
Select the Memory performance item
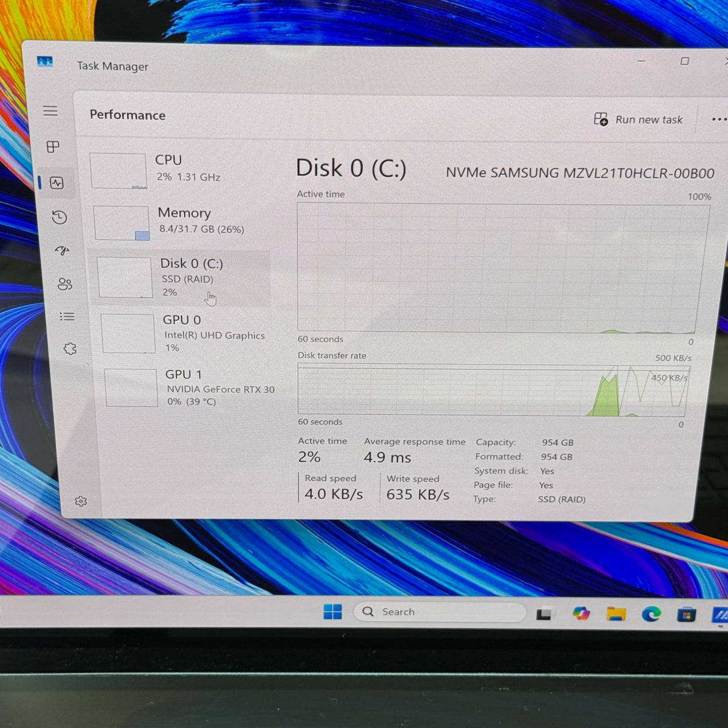(179, 222)
